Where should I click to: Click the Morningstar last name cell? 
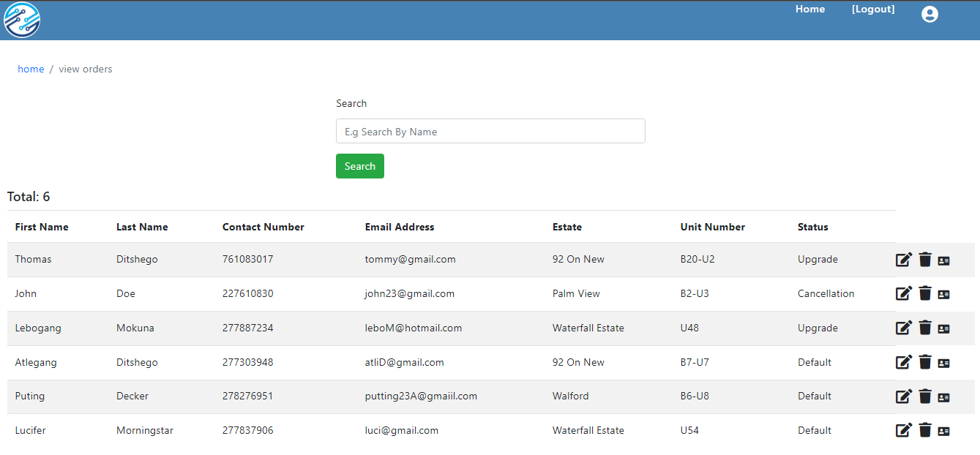145,430
